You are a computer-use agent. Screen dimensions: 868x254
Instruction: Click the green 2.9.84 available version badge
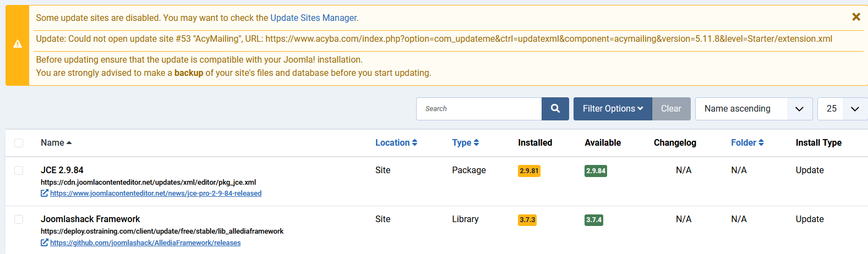[x=596, y=171]
